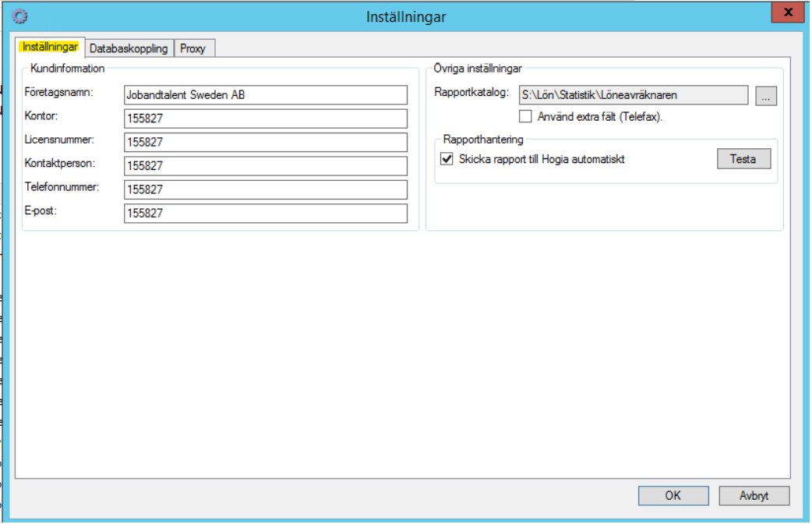Switch to the Databaskoppling tab

tap(129, 48)
